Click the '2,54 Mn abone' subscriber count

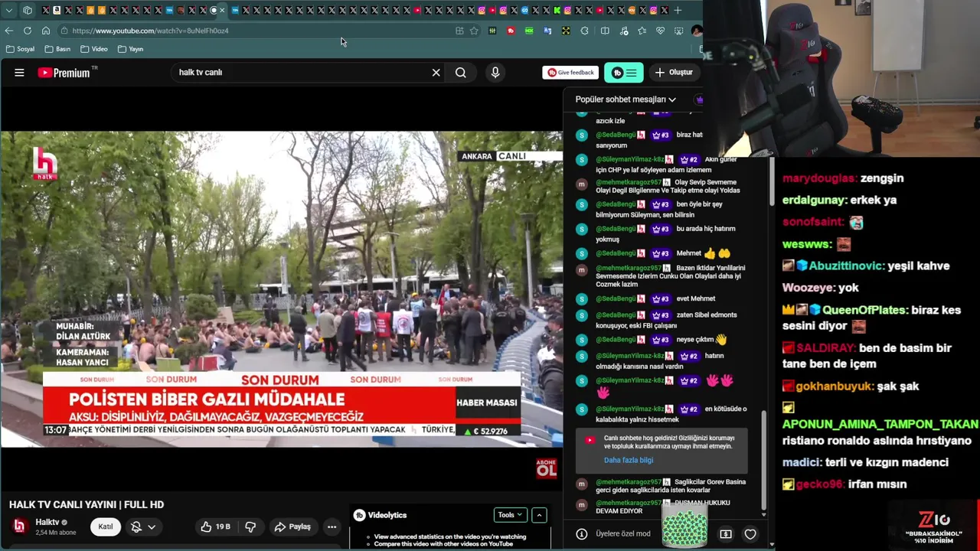[x=56, y=533]
